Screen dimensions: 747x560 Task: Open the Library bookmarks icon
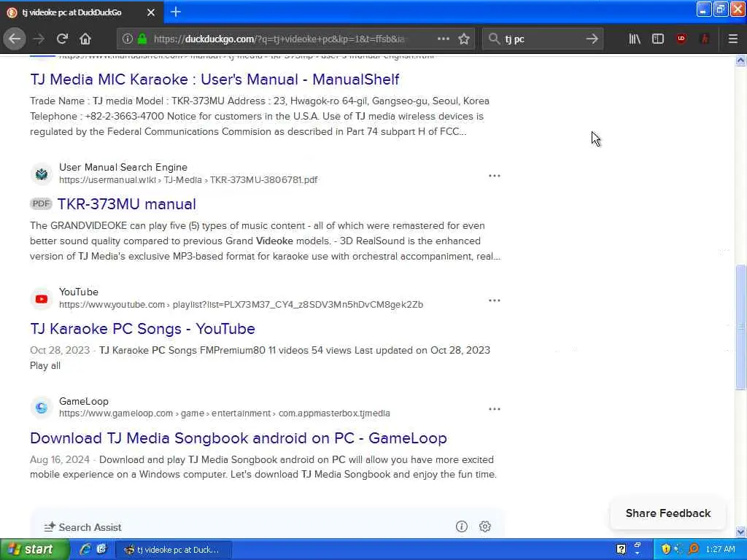pyautogui.click(x=634, y=39)
